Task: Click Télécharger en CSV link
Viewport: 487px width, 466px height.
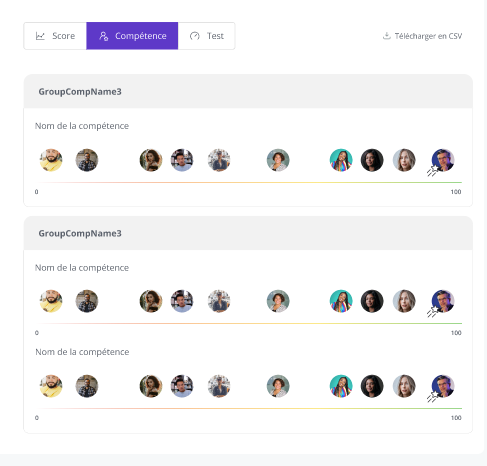Action: [422, 36]
